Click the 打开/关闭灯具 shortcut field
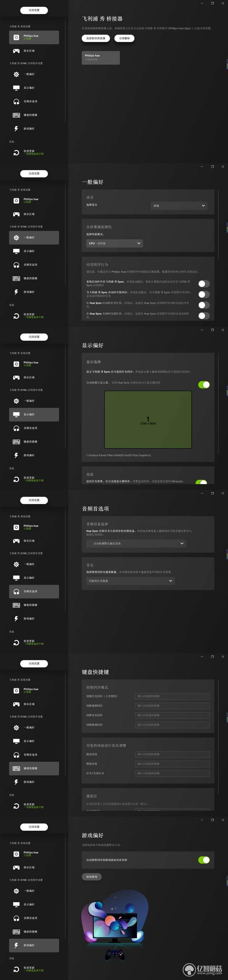The image size is (228, 980). pyautogui.click(x=172, y=773)
